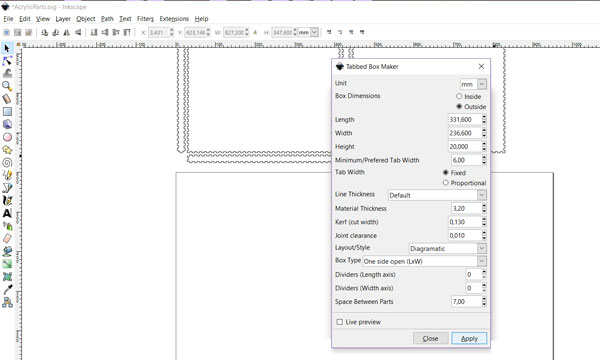Click the Close button in dialog
600x360 pixels.
430,339
